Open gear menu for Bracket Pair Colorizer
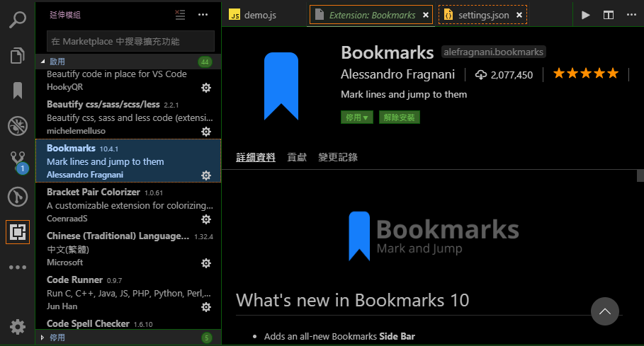The width and height of the screenshot is (644, 346). click(206, 219)
